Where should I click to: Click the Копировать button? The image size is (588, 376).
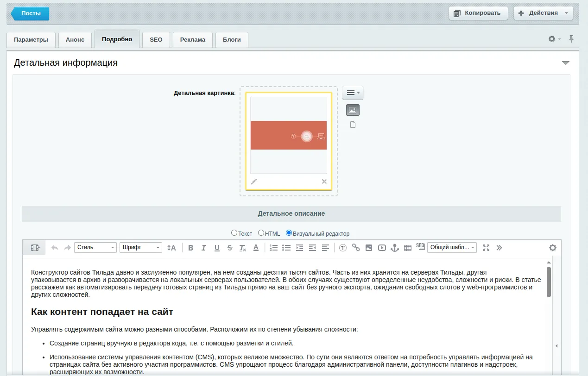[478, 13]
